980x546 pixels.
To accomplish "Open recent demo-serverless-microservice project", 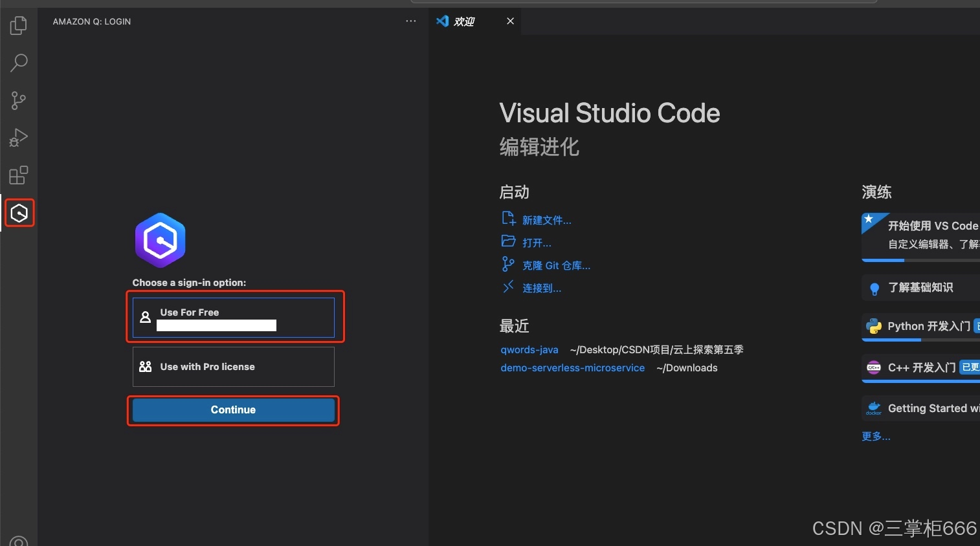I will (573, 368).
